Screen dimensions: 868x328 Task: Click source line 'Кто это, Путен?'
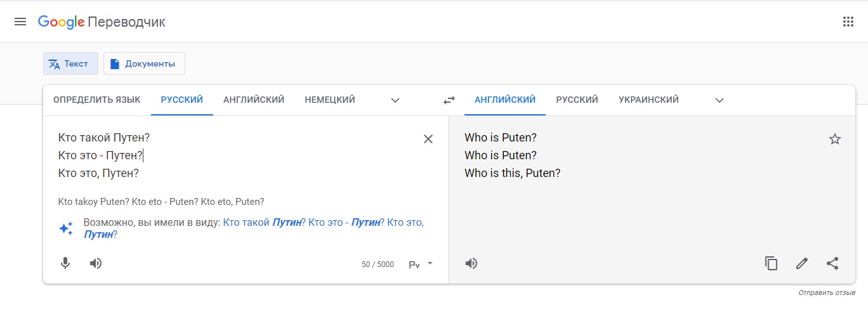tap(98, 173)
